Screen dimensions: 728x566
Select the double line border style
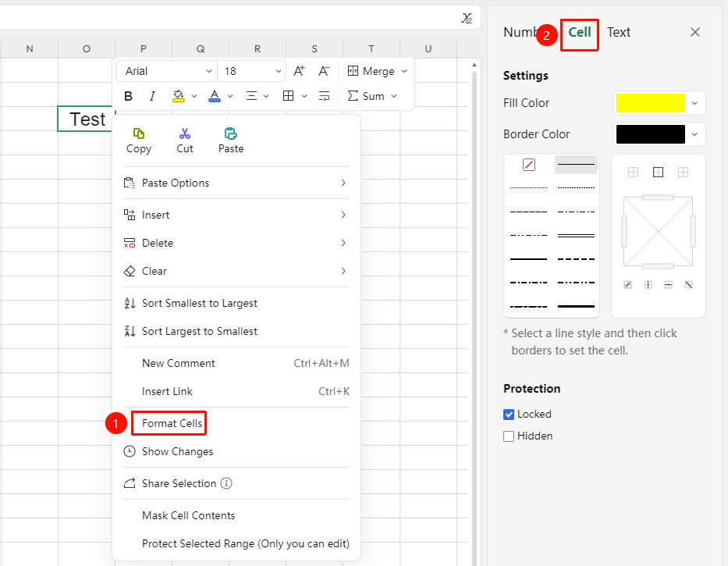(x=576, y=236)
